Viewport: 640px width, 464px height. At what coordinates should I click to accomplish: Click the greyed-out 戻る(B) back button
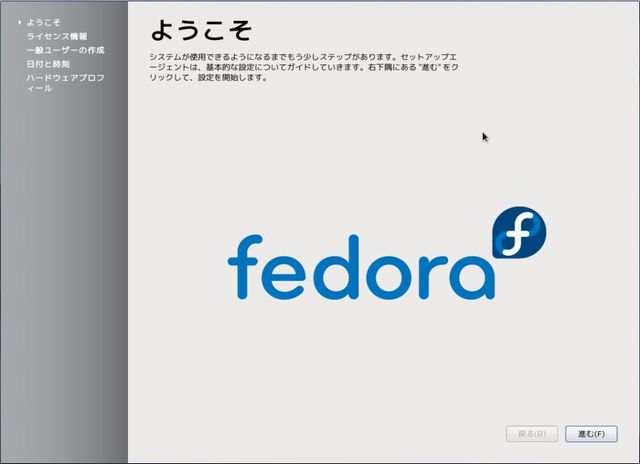click(x=532, y=434)
